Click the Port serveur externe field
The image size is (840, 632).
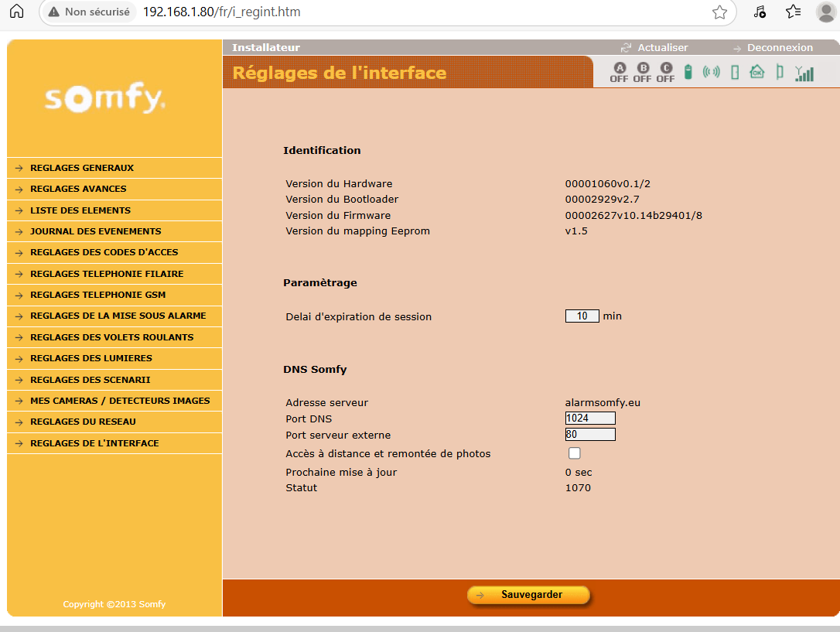click(590, 435)
